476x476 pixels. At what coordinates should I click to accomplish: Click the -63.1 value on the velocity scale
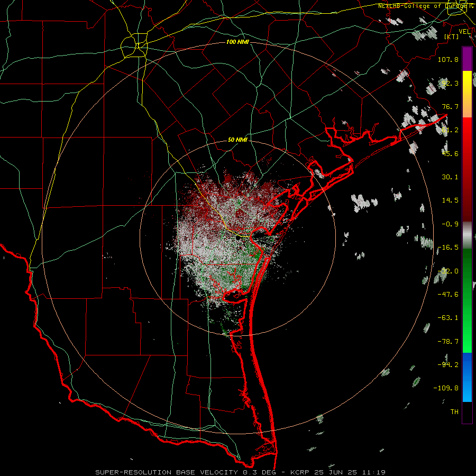click(x=448, y=318)
